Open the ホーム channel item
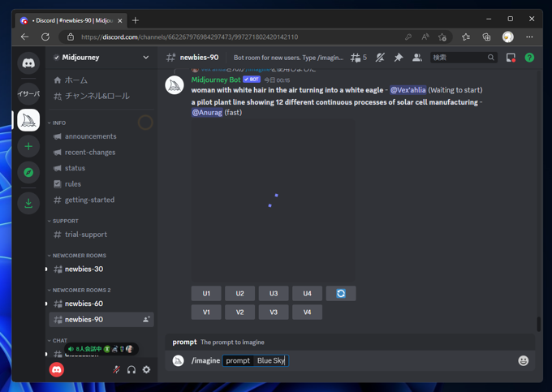Viewport: 552px width, 392px height. (x=101, y=80)
